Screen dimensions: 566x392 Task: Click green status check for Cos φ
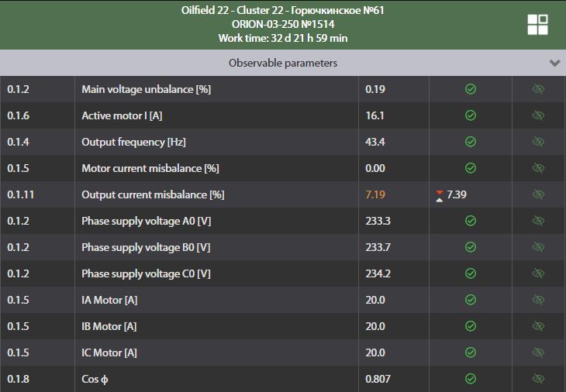coord(470,379)
